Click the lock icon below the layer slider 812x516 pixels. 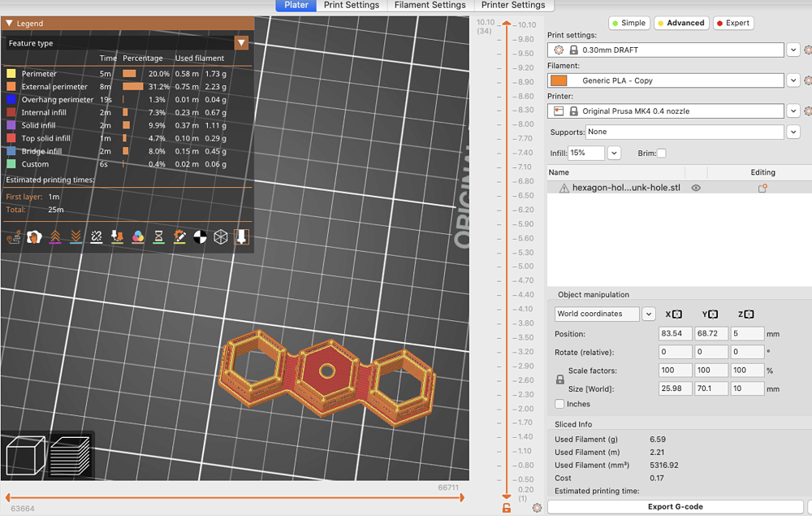point(507,508)
